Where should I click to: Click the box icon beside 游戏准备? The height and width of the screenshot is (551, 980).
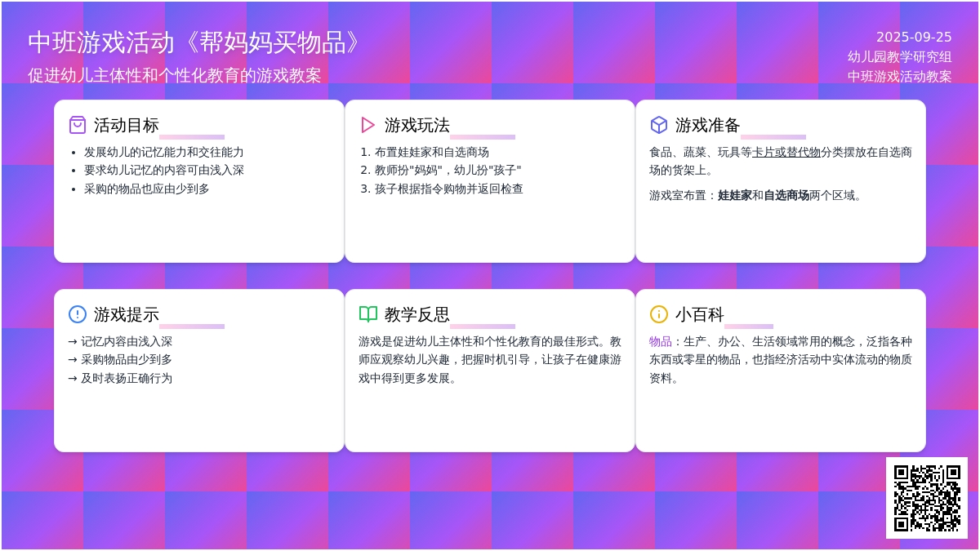(x=659, y=125)
